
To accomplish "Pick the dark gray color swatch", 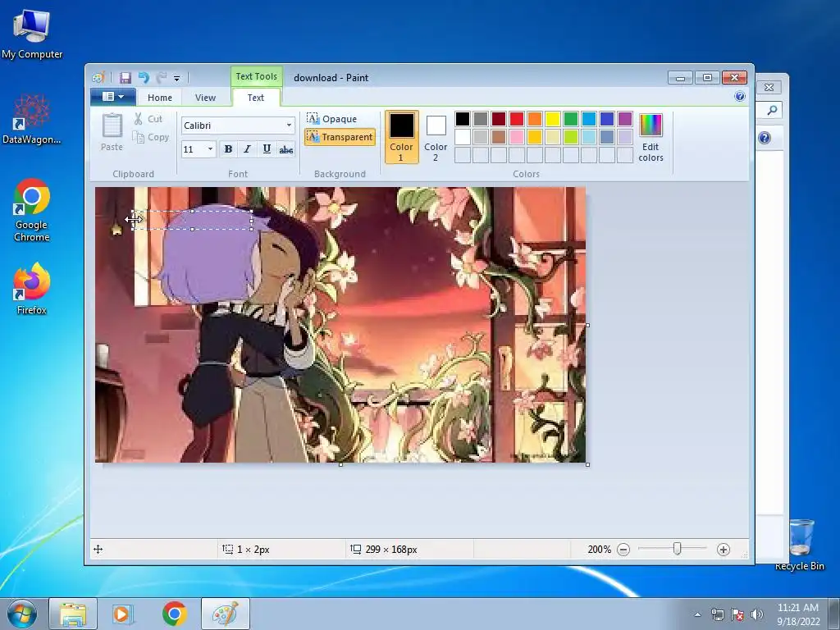I will click(x=481, y=119).
